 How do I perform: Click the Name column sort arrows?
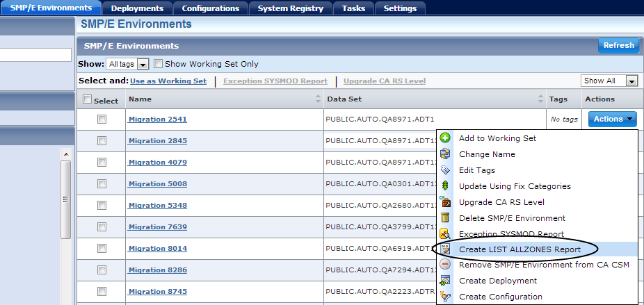tap(318, 99)
